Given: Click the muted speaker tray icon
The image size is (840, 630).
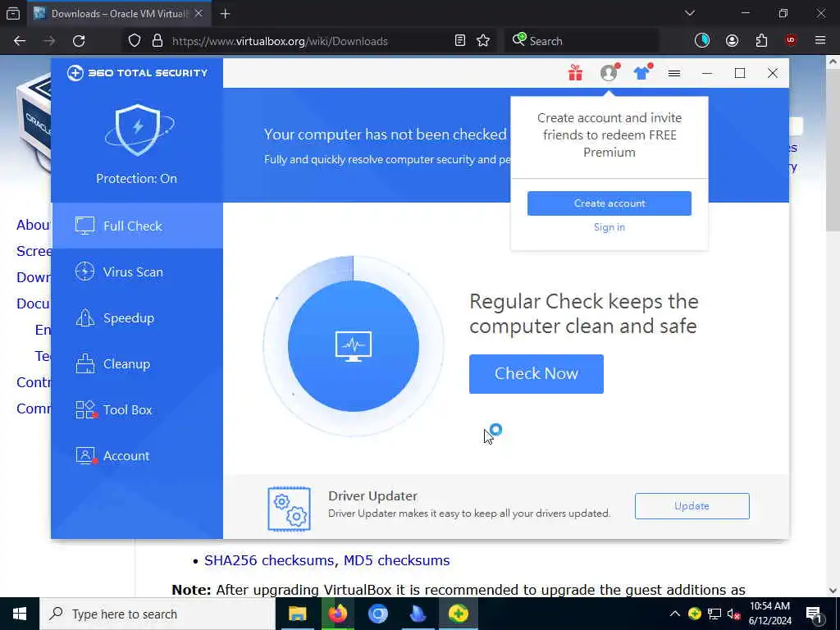Looking at the screenshot, I should pyautogui.click(x=733, y=614).
